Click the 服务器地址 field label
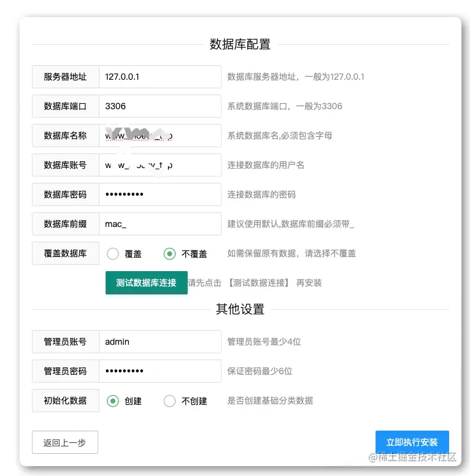The image size is (470, 476). (65, 77)
